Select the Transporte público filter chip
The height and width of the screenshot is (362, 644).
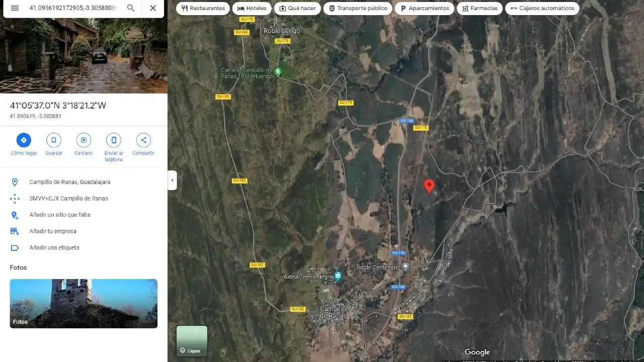click(x=358, y=9)
